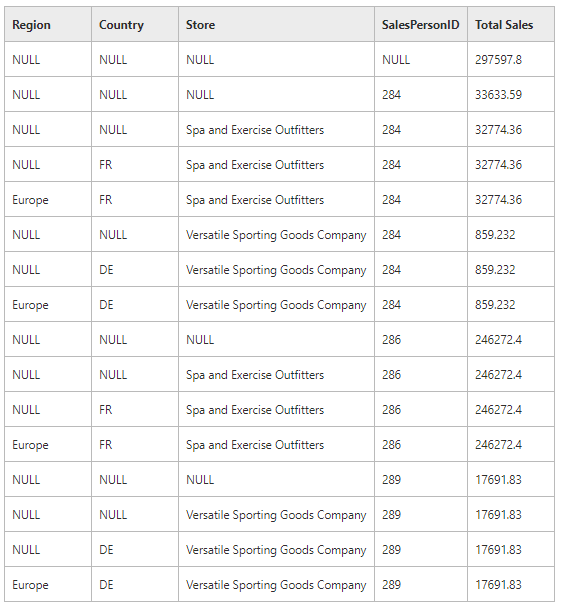The image size is (562, 609).
Task: Click the Country column header
Action: coord(135,24)
